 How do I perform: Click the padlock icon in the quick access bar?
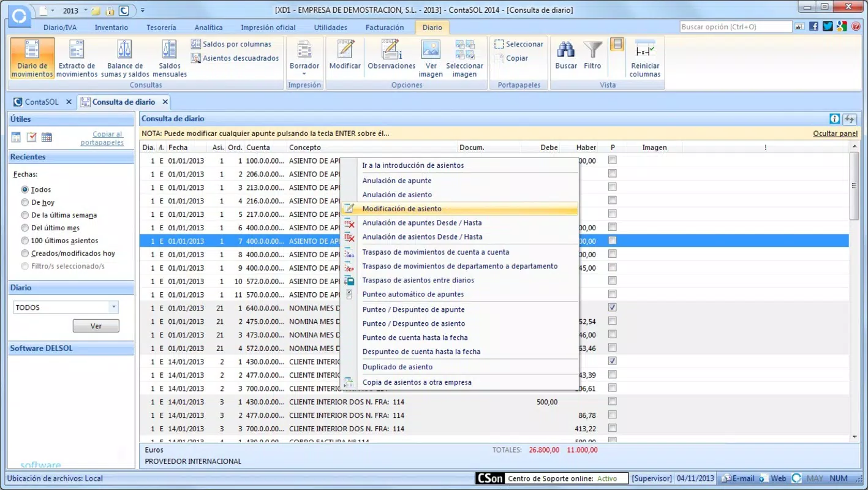[110, 11]
